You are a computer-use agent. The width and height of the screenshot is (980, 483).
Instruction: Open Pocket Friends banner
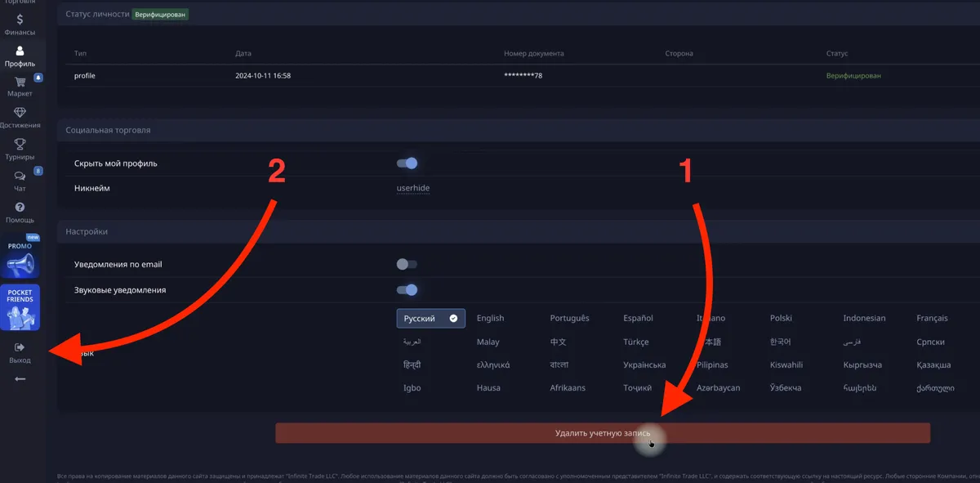(20, 307)
